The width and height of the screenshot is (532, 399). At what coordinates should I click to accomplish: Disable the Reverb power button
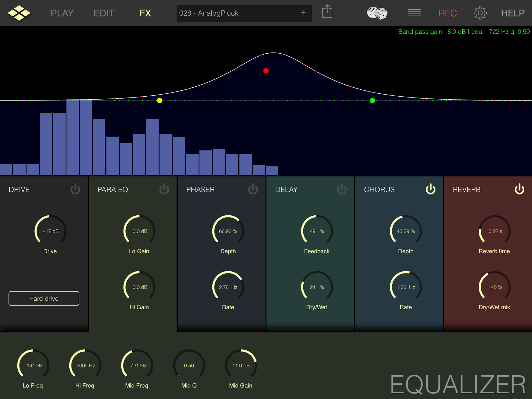click(x=519, y=189)
